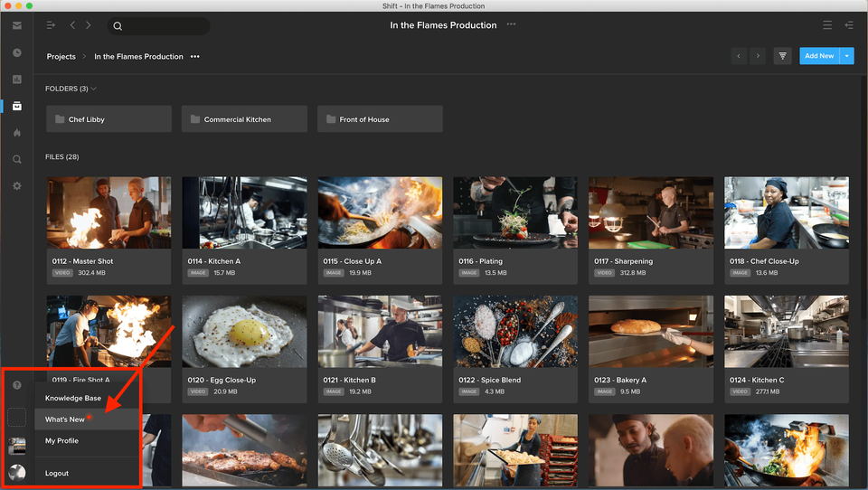Open the inbox mail icon in sidebar
Image resolution: width=868 pixels, height=490 pixels.
point(17,25)
